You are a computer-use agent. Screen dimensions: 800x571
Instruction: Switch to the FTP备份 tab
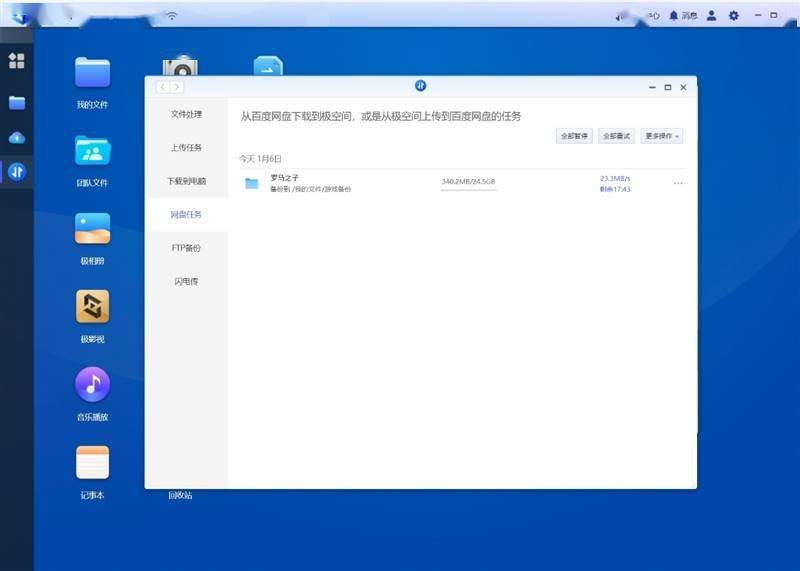coord(186,248)
